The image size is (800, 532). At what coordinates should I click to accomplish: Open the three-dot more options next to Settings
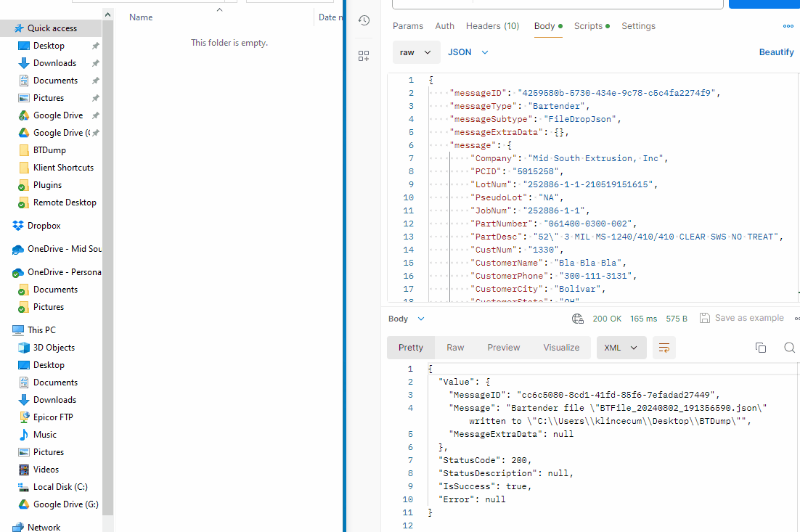[x=788, y=26]
